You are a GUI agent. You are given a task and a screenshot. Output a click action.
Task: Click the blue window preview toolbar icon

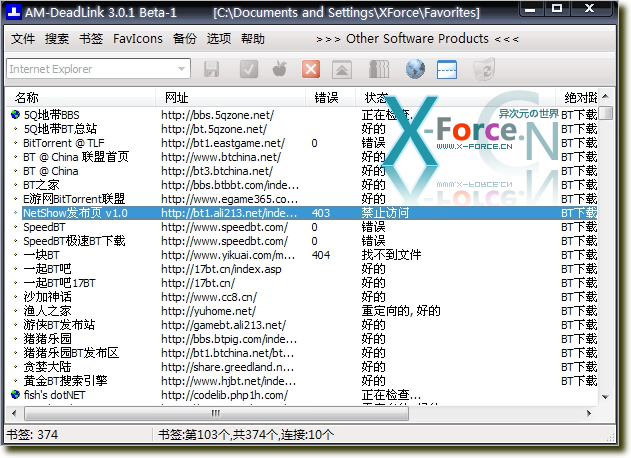(447, 69)
